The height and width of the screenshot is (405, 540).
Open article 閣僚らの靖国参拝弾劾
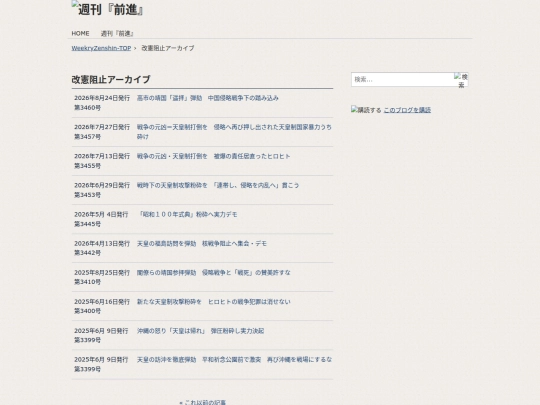(x=214, y=273)
